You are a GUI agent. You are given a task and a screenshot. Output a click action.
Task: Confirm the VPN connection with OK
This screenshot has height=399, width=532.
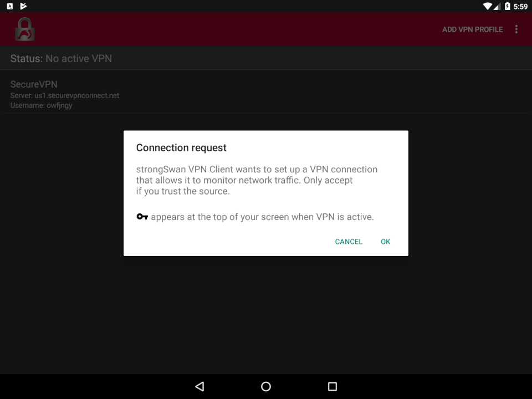385,242
